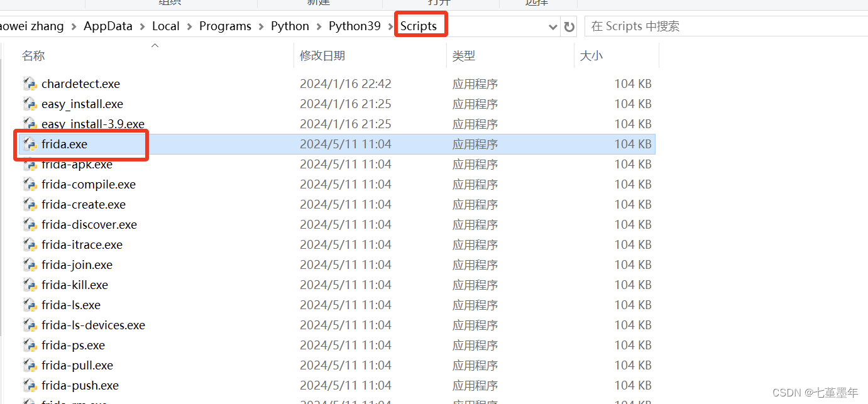868x404 pixels.
Task: Sort files by the 大小 column header
Action: tap(591, 56)
